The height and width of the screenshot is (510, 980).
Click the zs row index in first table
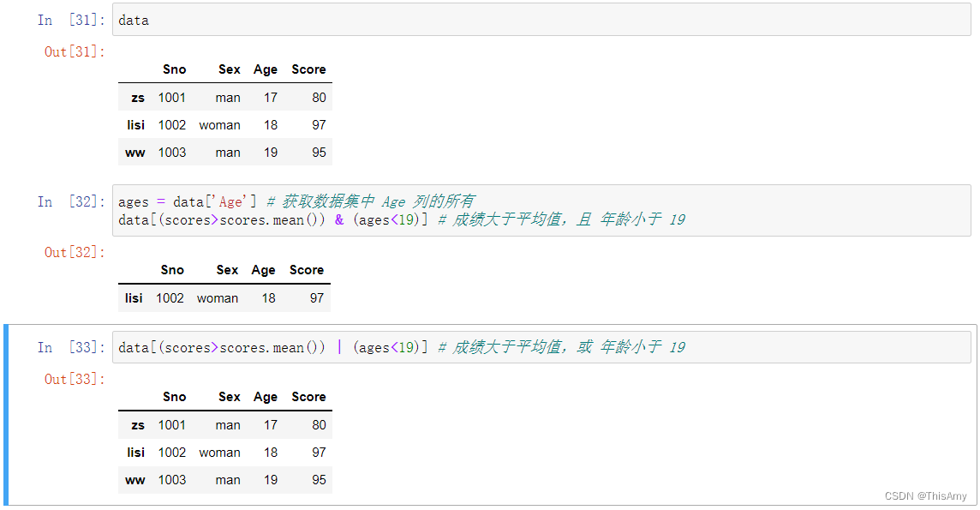pyautogui.click(x=138, y=98)
